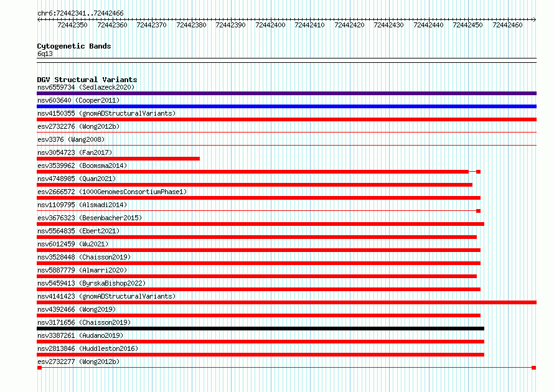The width and height of the screenshot is (554, 392).
Task: Open nsv3528448 (Chaisson2019) label
Action: pos(84,257)
